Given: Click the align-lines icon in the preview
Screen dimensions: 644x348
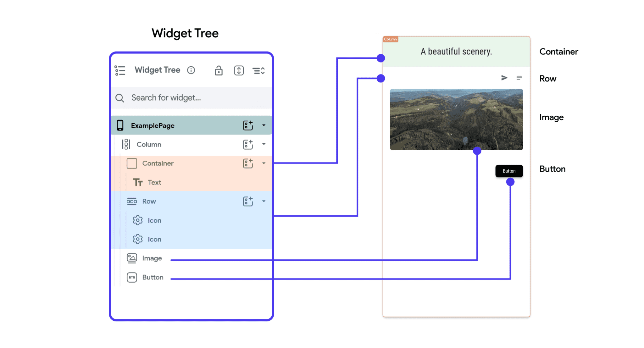Looking at the screenshot, I should (x=519, y=78).
